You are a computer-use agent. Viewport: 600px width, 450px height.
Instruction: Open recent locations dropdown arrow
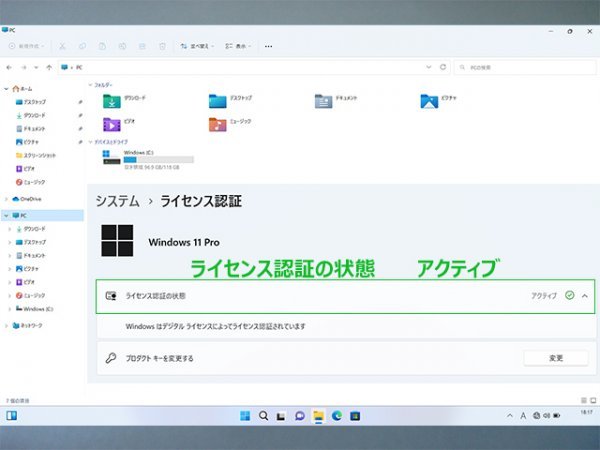coord(36,67)
